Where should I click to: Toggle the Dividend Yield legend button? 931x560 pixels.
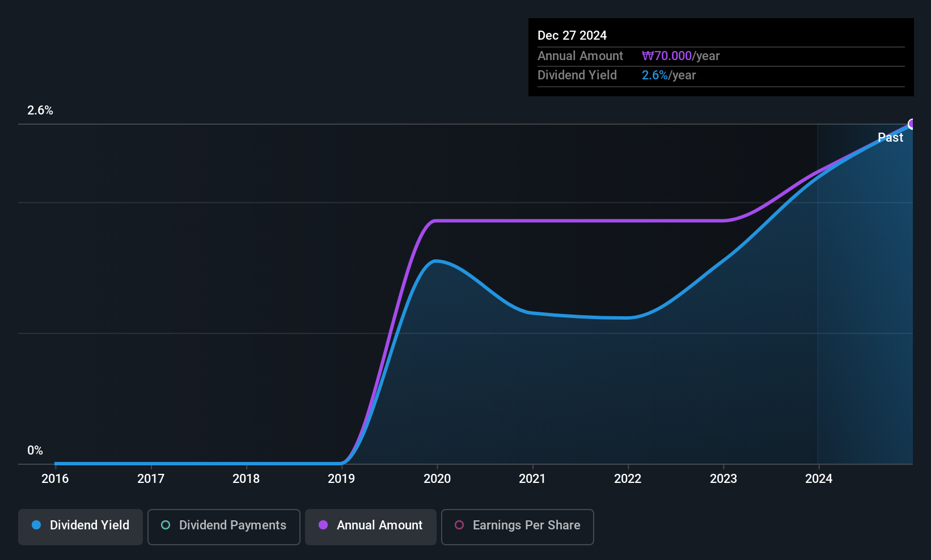(81, 527)
